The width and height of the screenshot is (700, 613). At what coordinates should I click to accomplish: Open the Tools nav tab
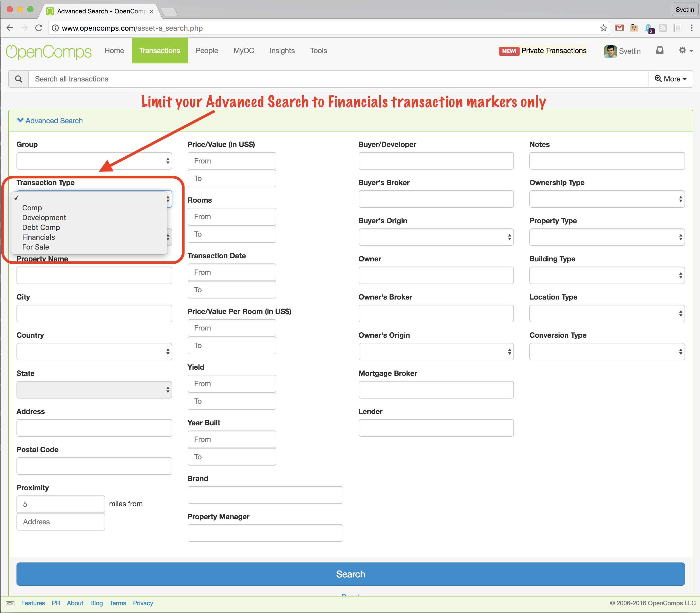pyautogui.click(x=318, y=51)
